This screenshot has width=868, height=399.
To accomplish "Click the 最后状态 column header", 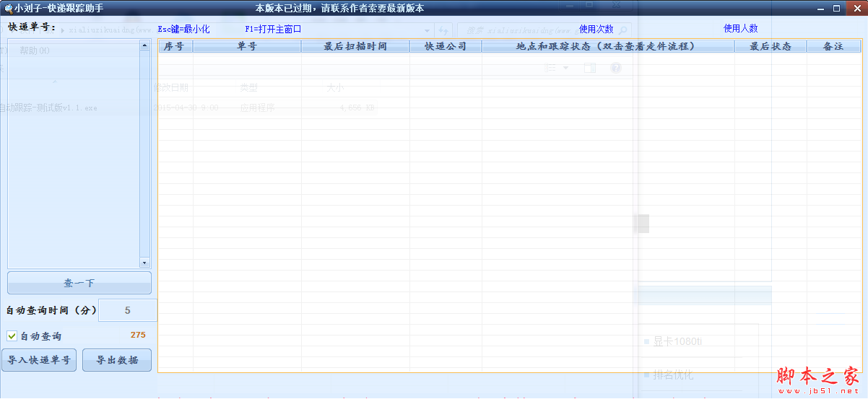I will click(x=771, y=46).
